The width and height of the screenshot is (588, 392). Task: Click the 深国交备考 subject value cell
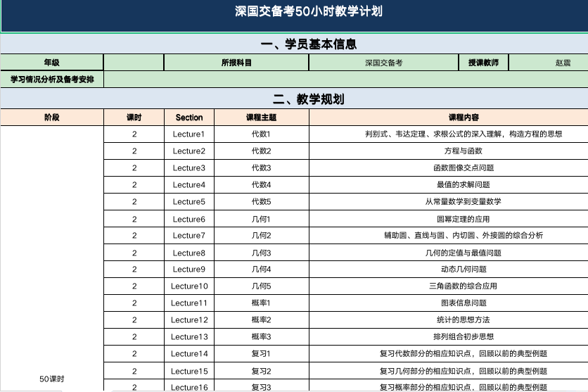(x=383, y=62)
